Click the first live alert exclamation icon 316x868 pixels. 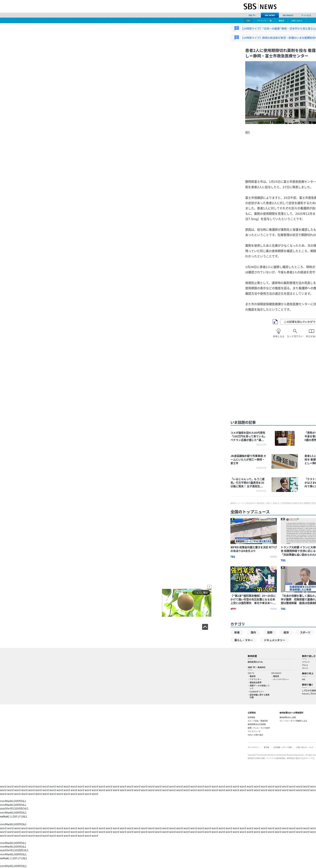236,28
